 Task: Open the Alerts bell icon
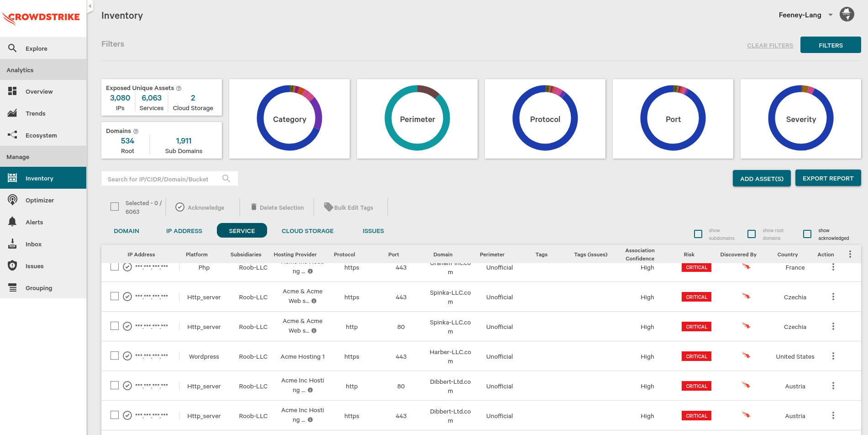pos(12,222)
